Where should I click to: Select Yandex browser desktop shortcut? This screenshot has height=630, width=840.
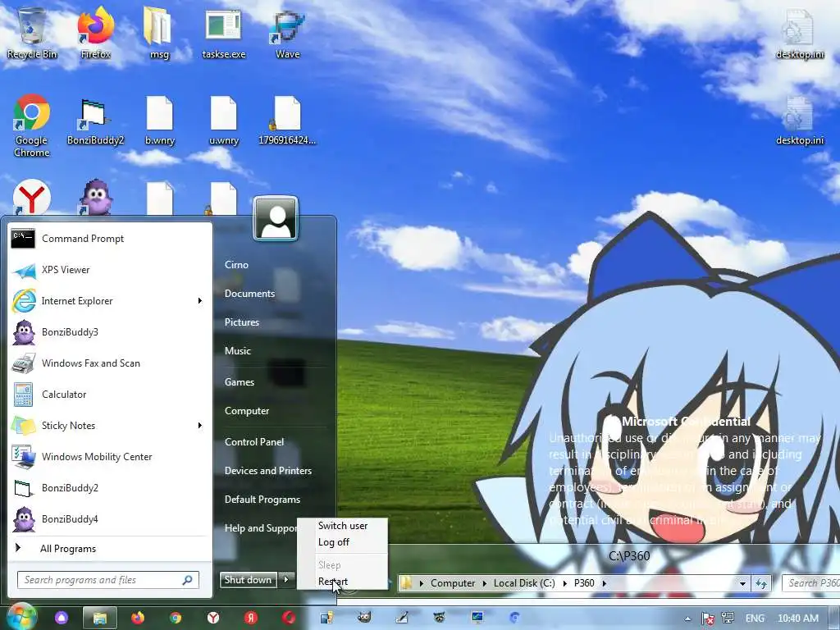pos(32,197)
